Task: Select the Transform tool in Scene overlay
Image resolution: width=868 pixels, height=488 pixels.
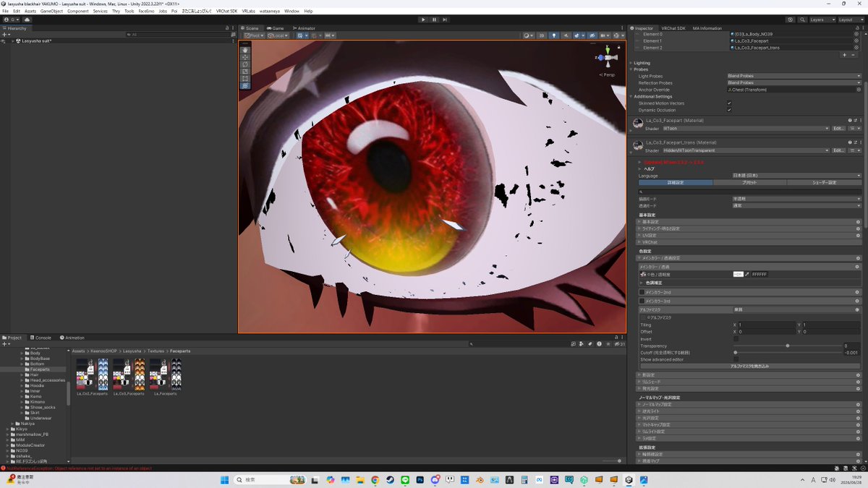Action: (x=245, y=85)
